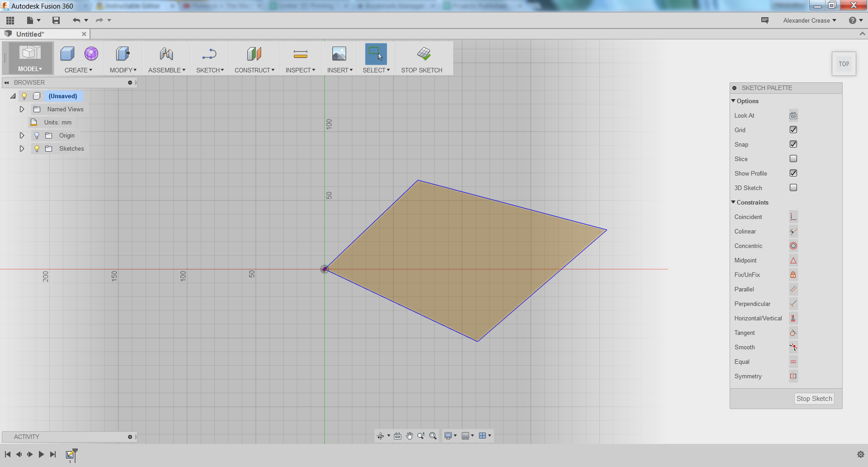Open the notifications comment icon

pyautogui.click(x=765, y=20)
